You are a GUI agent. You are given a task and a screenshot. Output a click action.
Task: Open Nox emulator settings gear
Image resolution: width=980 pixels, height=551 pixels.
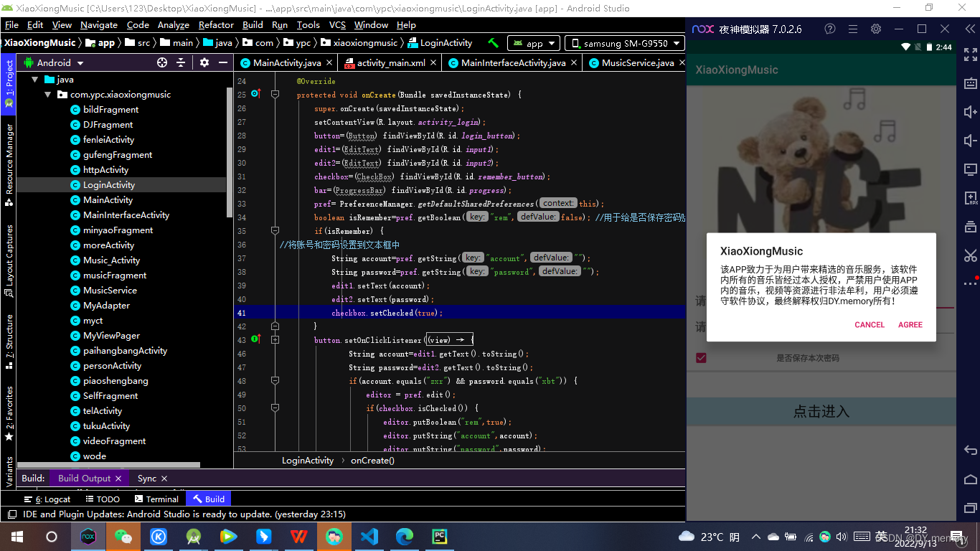876,29
